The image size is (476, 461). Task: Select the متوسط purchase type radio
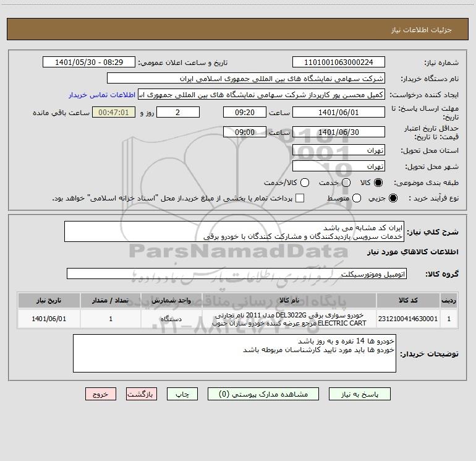coord(357,198)
